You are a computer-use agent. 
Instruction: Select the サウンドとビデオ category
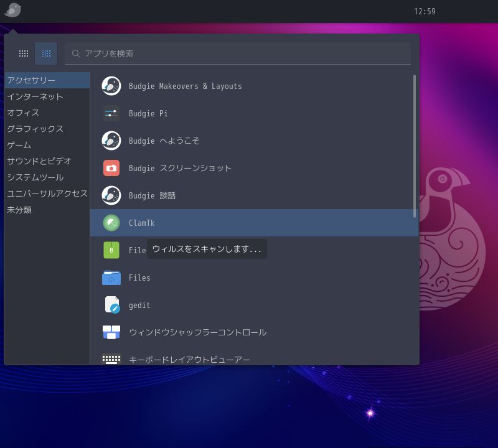(47, 161)
